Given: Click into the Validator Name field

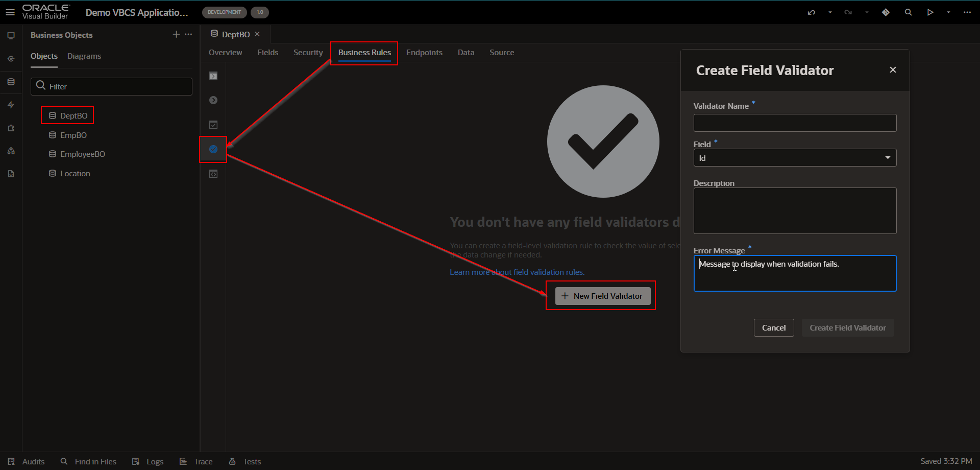Looking at the screenshot, I should (x=795, y=123).
